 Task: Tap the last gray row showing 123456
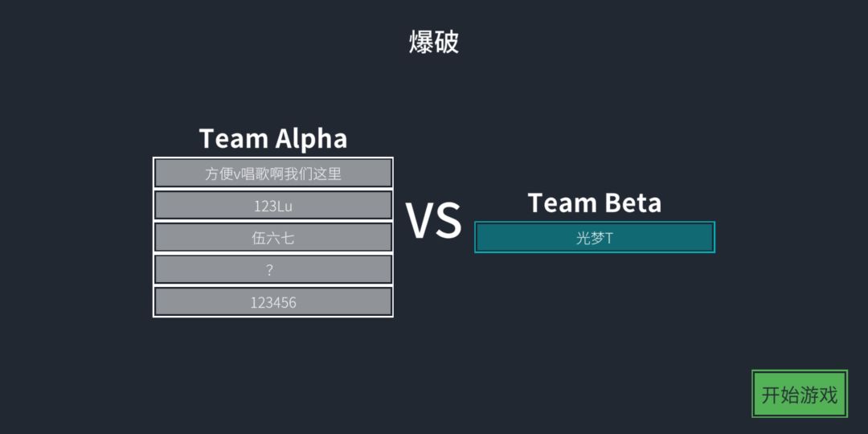(x=273, y=301)
